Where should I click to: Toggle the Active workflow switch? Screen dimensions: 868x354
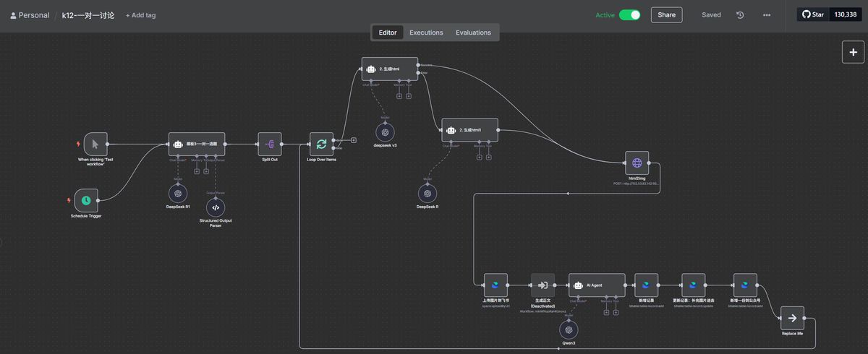coord(629,15)
